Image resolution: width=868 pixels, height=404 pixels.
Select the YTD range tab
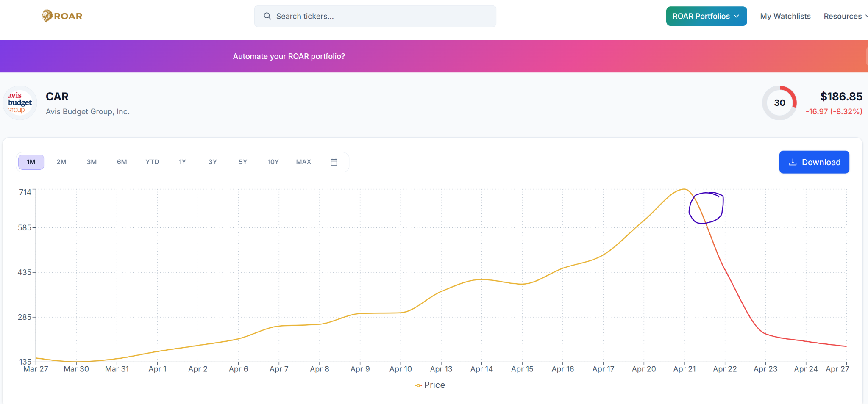click(152, 162)
